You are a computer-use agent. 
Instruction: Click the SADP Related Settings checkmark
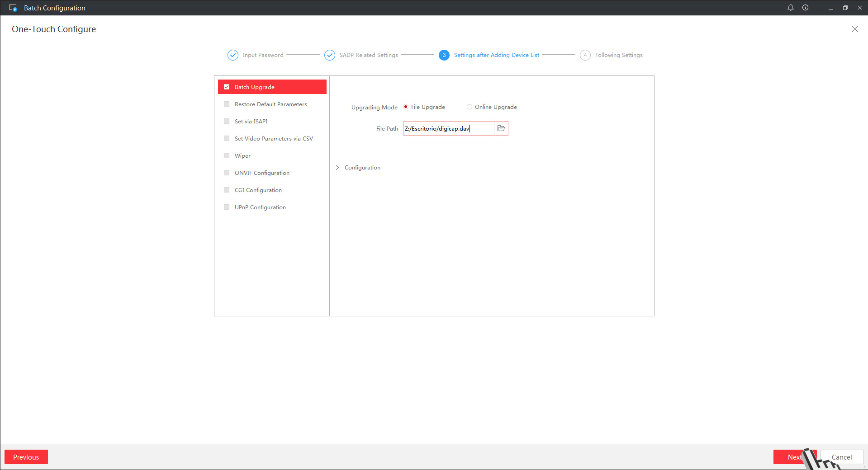(330, 55)
